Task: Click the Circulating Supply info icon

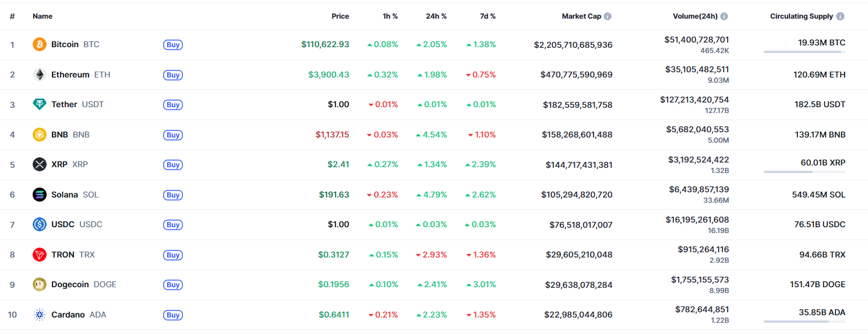Action: tap(840, 16)
